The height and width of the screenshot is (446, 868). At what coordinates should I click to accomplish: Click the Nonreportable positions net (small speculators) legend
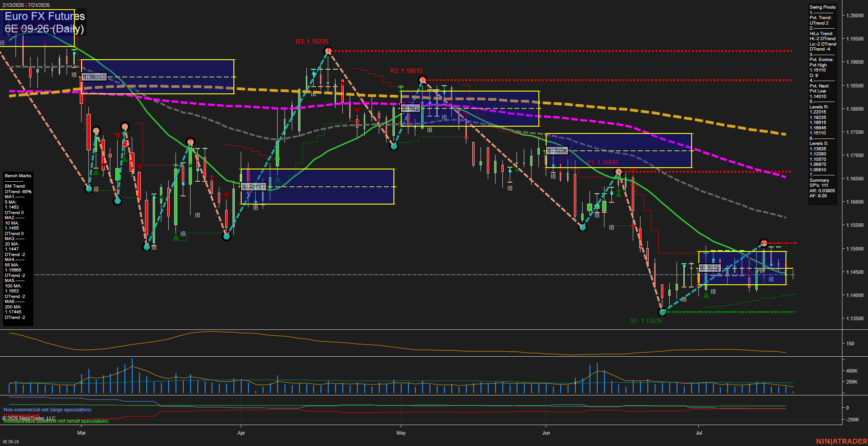[x=56, y=421]
